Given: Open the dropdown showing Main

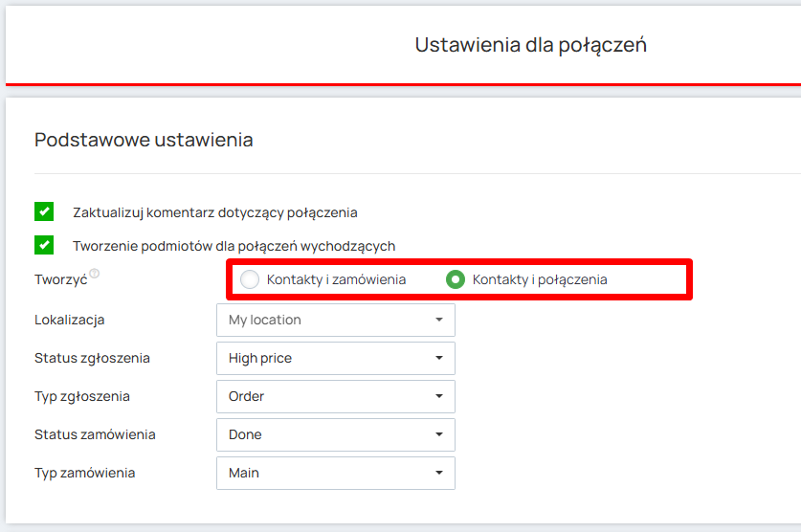Looking at the screenshot, I should [x=336, y=473].
